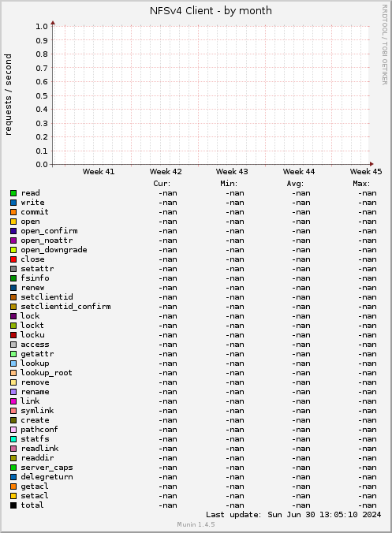392x533 pixels.
Task: Click the lookup_root legend label
Action: tap(47, 373)
